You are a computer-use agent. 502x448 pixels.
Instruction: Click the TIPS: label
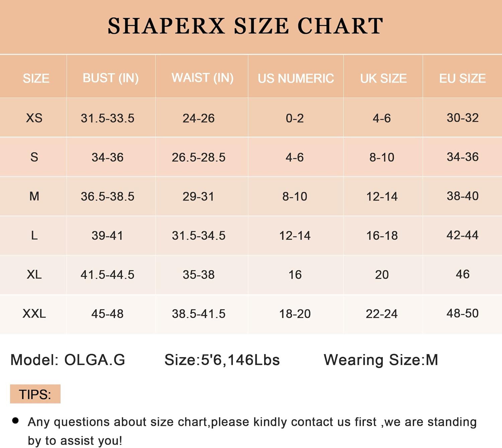click(x=35, y=394)
